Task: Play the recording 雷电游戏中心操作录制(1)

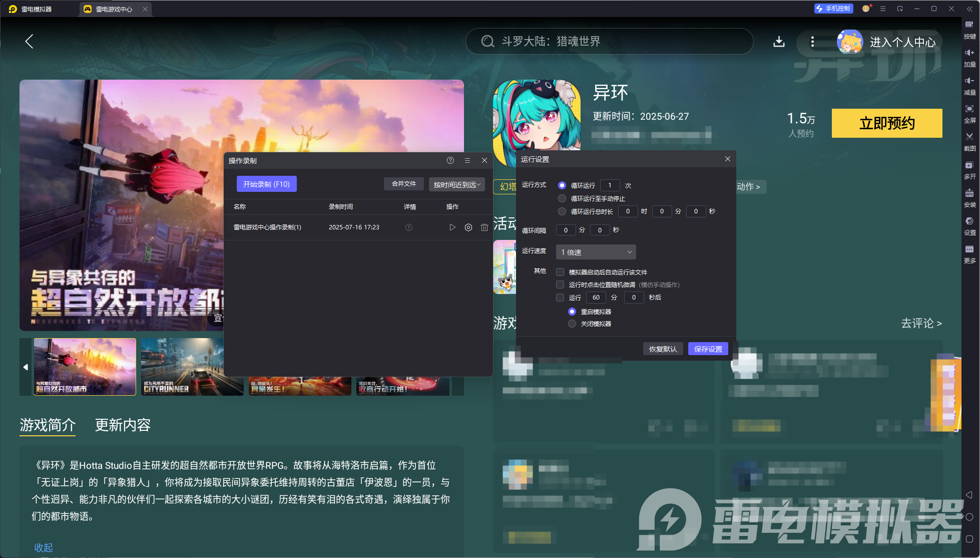Action: coord(452,227)
